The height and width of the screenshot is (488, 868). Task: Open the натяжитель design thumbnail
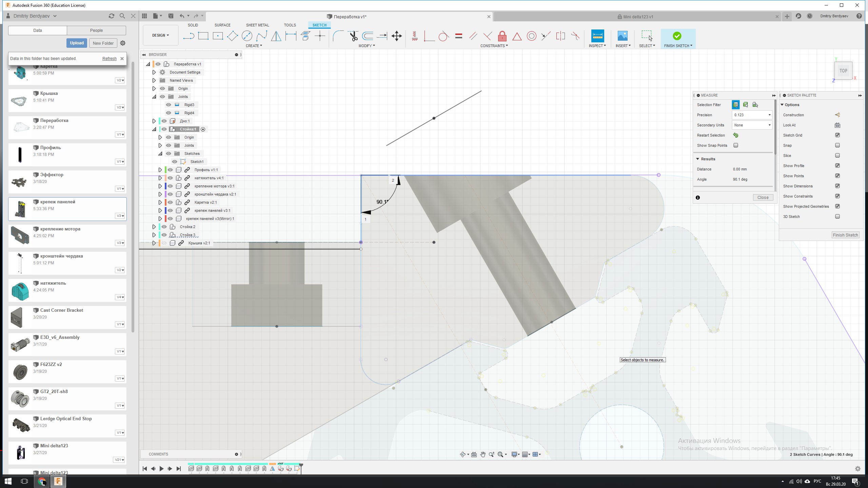[20, 290]
